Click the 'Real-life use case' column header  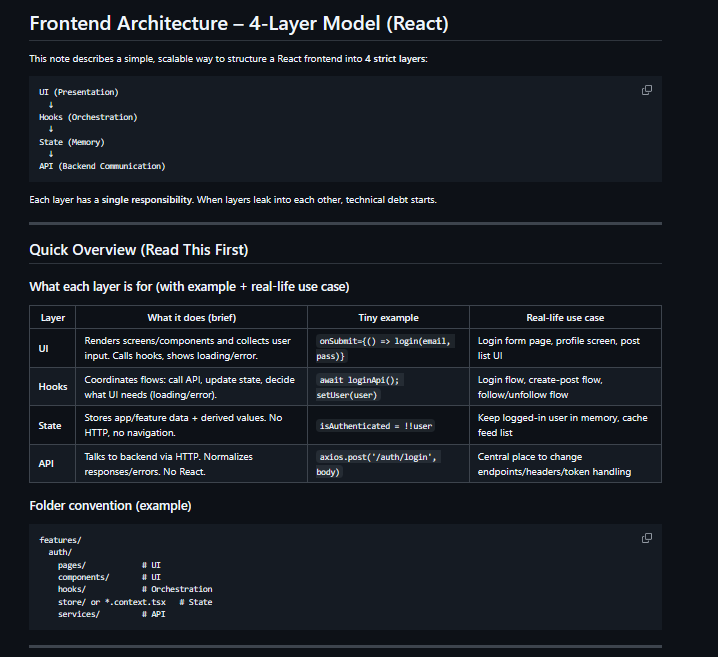tap(565, 317)
